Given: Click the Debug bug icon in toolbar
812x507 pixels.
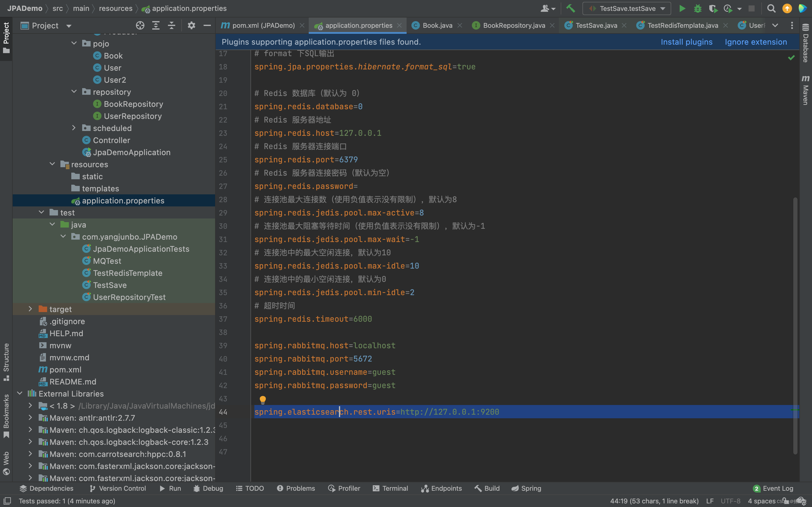Looking at the screenshot, I should (698, 8).
